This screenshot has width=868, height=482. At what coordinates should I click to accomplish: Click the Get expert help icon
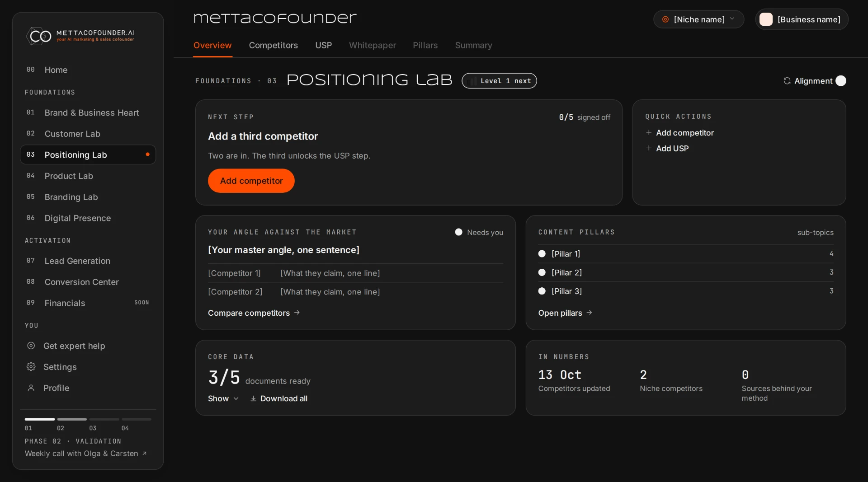pyautogui.click(x=31, y=346)
